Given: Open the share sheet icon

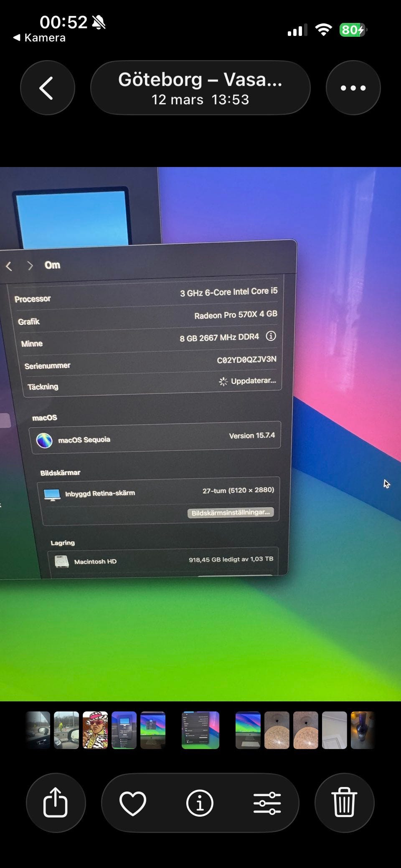Looking at the screenshot, I should click(x=56, y=802).
